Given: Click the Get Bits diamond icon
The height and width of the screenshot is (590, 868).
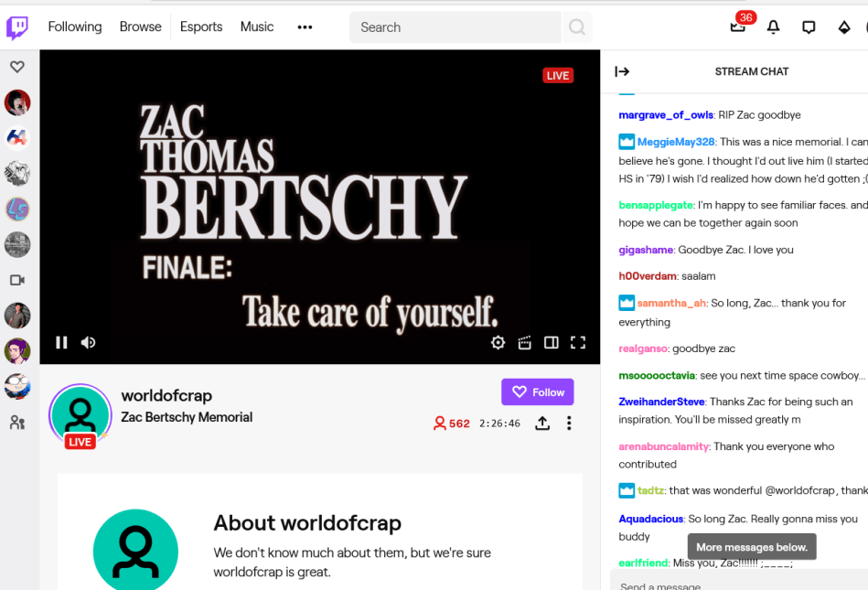Looking at the screenshot, I should tap(844, 27).
